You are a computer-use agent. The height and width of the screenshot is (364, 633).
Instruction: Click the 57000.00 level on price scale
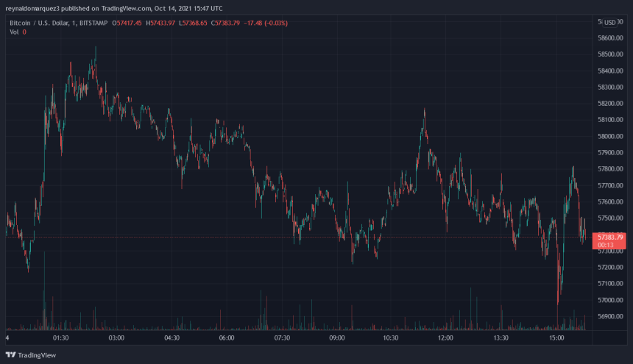click(x=611, y=300)
